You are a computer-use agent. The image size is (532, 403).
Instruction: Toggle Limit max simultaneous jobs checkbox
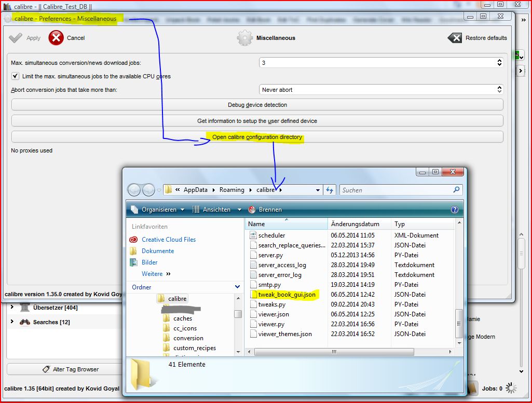15,76
